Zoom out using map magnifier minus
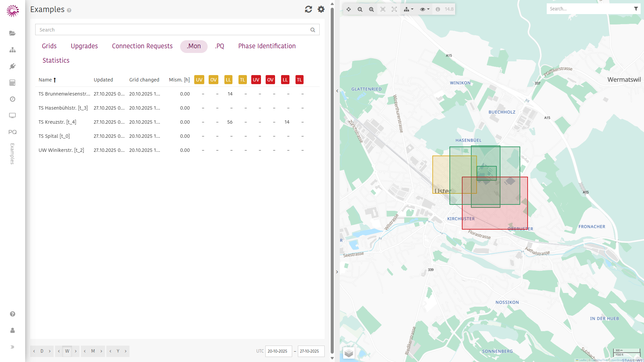 click(360, 9)
